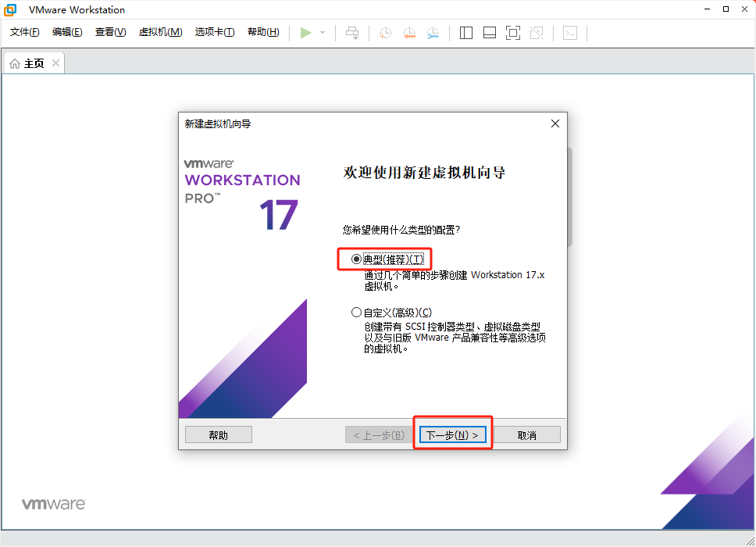Open the 虚拟机 menu
756x547 pixels.
[x=160, y=32]
